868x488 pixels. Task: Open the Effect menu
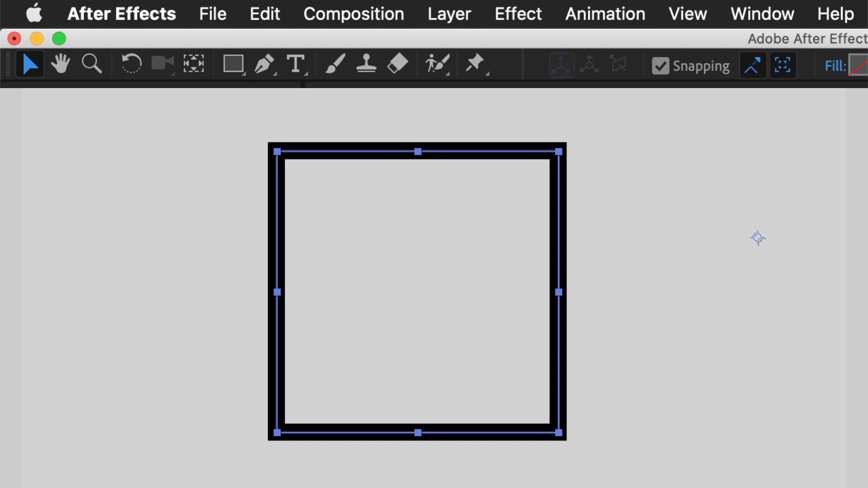(518, 14)
